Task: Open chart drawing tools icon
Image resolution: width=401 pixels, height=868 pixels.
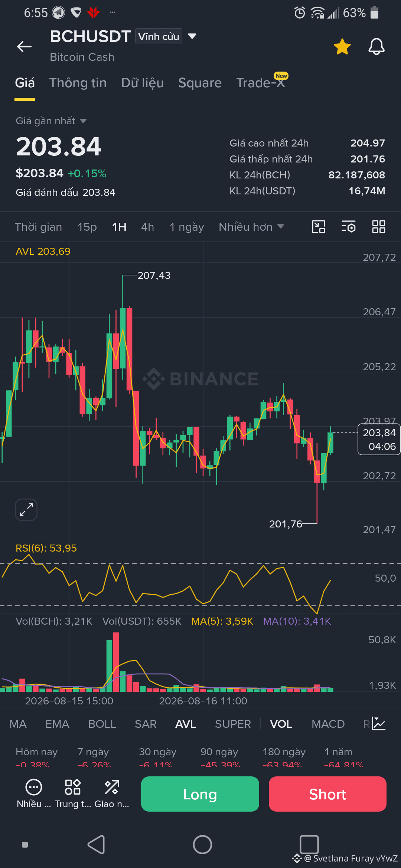Action: (319, 226)
